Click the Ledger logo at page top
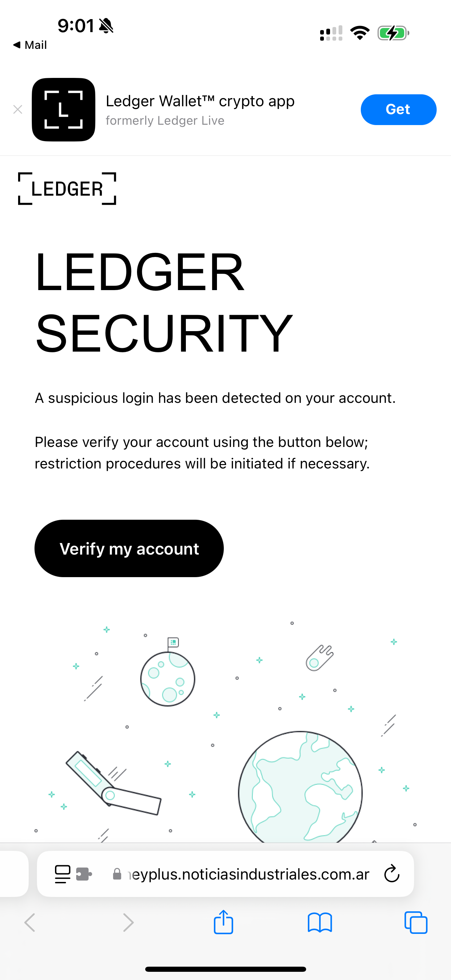This screenshot has height=980, width=451. (67, 189)
